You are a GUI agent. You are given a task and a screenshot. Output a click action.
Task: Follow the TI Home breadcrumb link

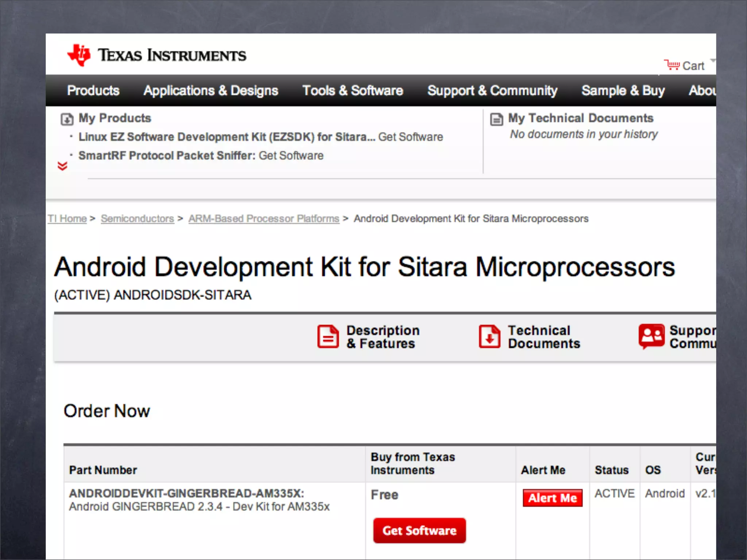(67, 218)
